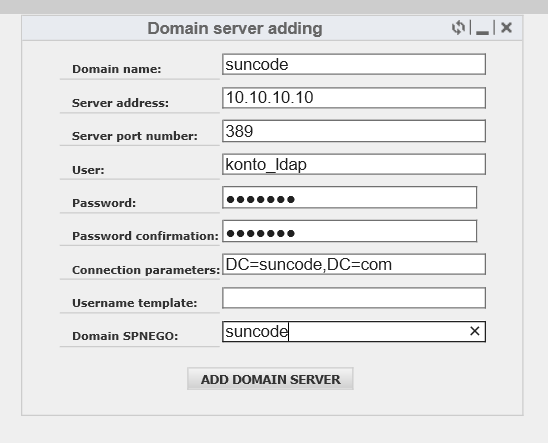Select the Server address field showing 10.10.10.10

354,97
